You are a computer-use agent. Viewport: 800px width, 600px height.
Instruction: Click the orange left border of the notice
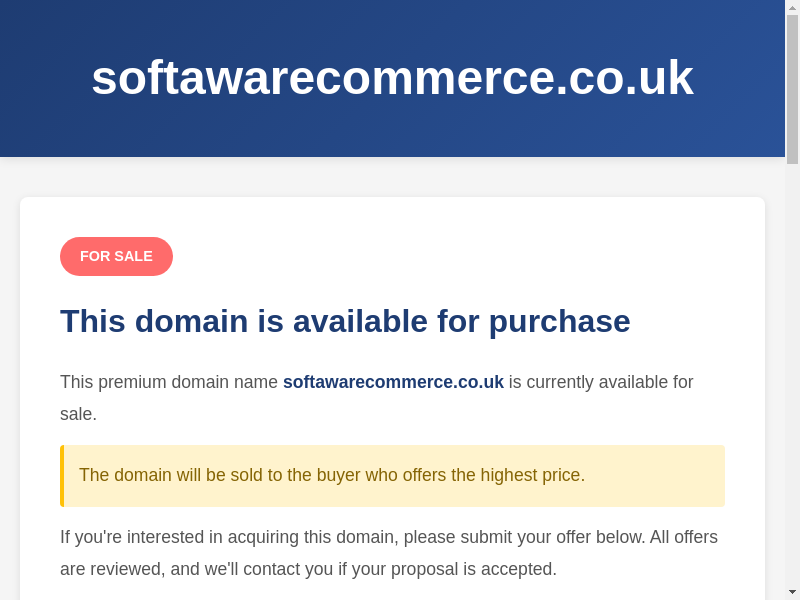(x=62, y=476)
